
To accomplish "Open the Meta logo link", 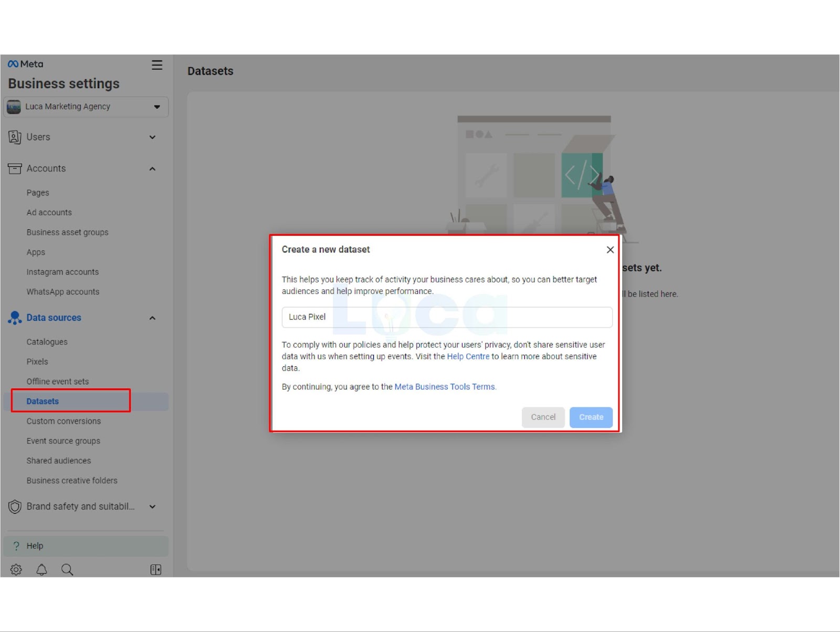I will (x=25, y=64).
